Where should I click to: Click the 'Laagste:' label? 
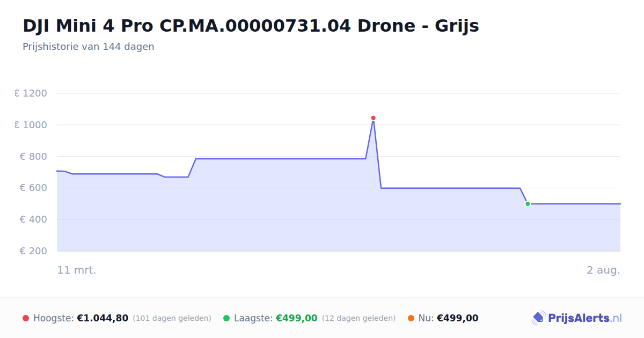click(x=253, y=318)
